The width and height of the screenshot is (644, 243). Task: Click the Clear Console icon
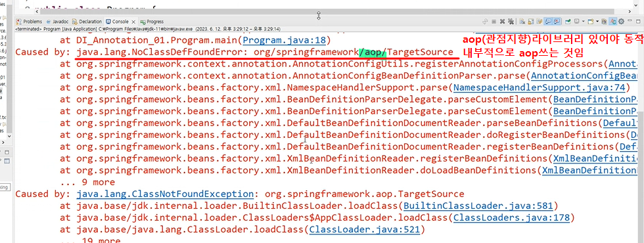(522, 21)
